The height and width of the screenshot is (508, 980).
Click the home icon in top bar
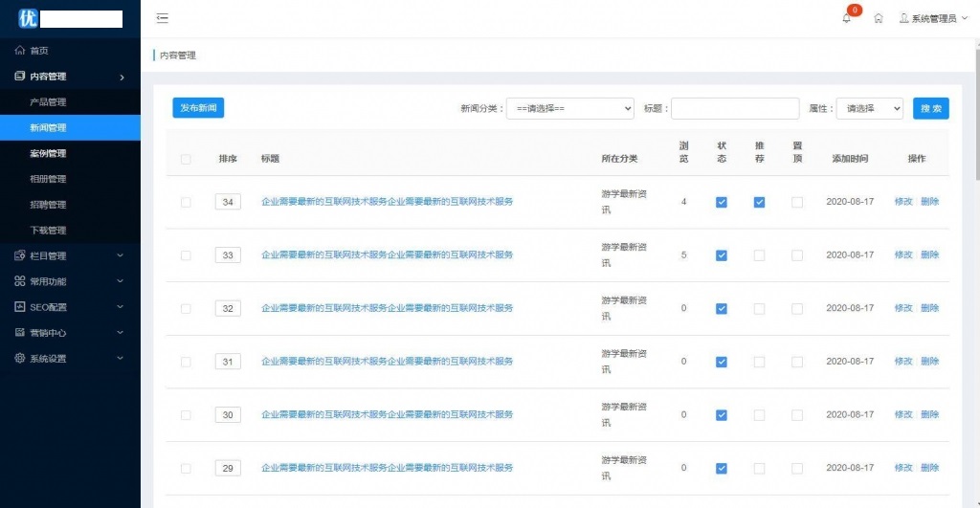coord(878,18)
